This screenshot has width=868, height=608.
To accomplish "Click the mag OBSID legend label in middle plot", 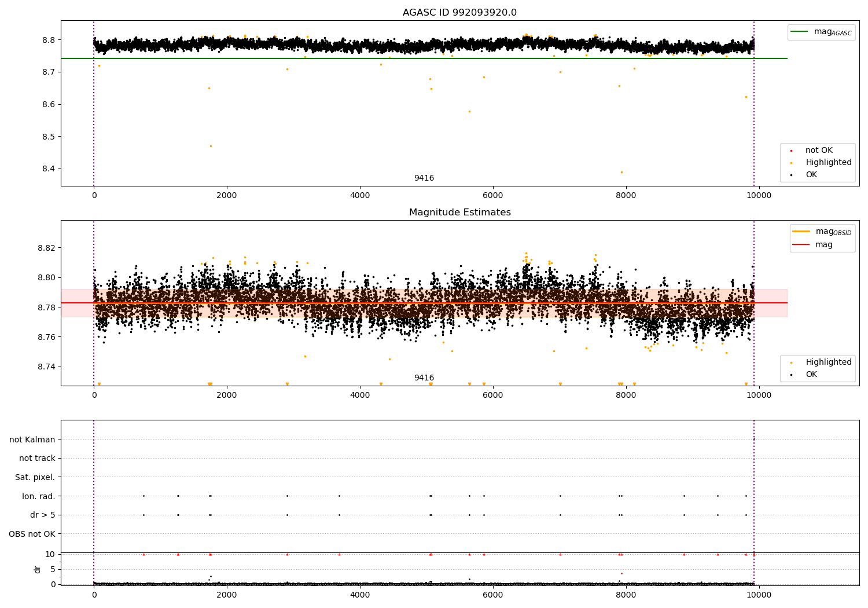I will click(833, 232).
